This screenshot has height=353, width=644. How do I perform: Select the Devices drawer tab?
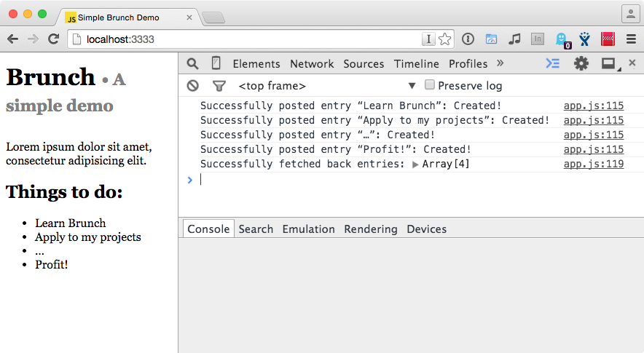pos(426,229)
